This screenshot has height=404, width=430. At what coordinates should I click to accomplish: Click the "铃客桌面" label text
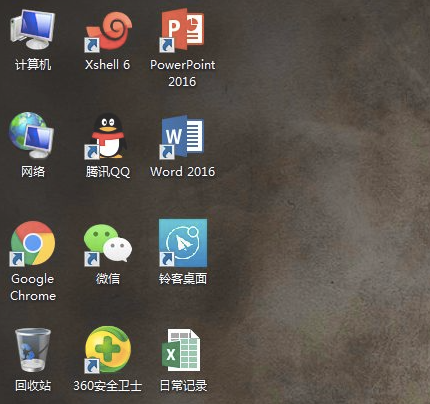click(x=183, y=279)
